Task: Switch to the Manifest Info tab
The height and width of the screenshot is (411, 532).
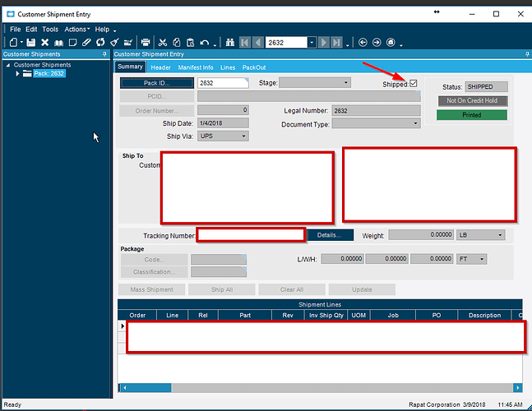Action: point(196,67)
